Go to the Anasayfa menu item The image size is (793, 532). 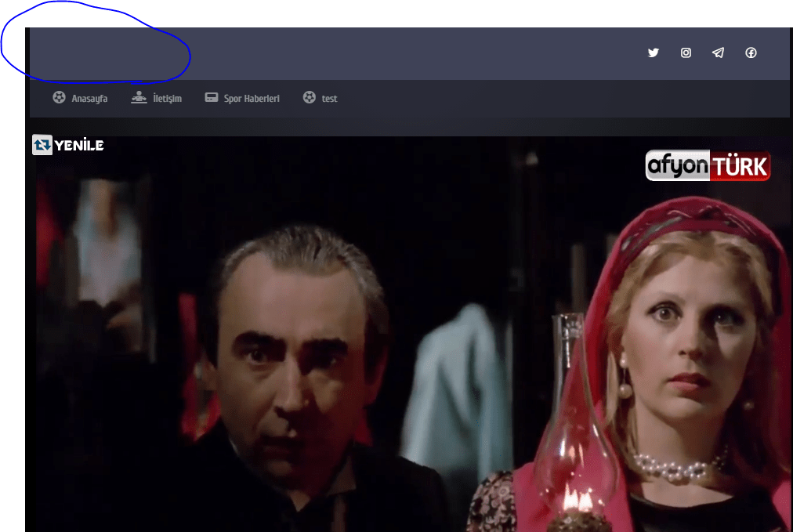[89, 99]
